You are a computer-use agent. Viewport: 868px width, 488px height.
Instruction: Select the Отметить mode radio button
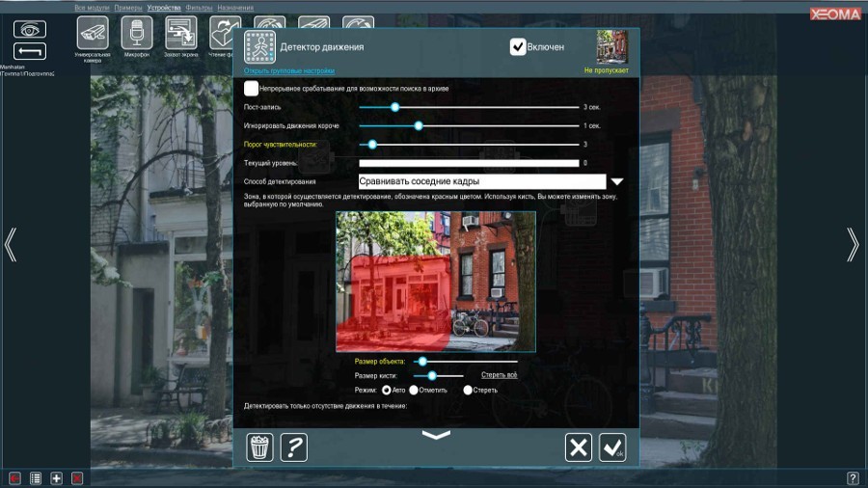(414, 391)
